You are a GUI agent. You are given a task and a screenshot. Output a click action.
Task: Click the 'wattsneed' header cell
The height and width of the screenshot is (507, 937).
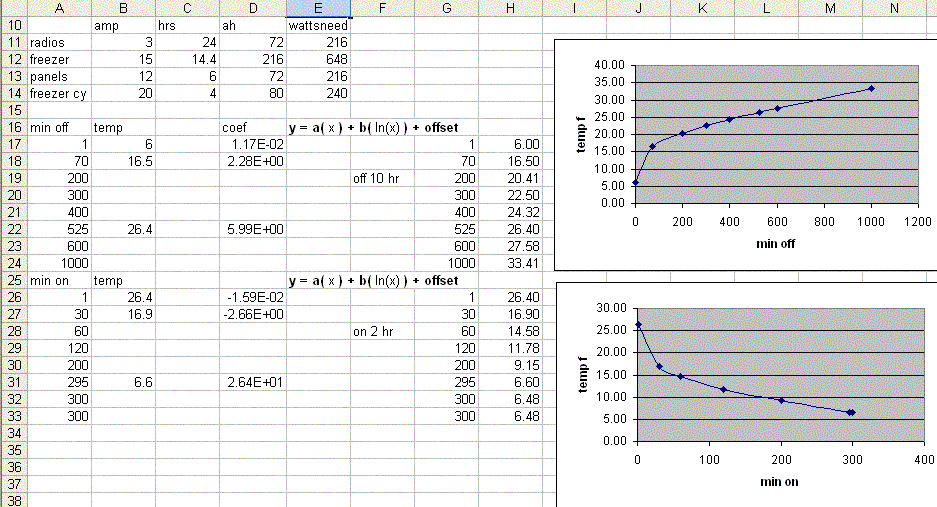point(319,26)
